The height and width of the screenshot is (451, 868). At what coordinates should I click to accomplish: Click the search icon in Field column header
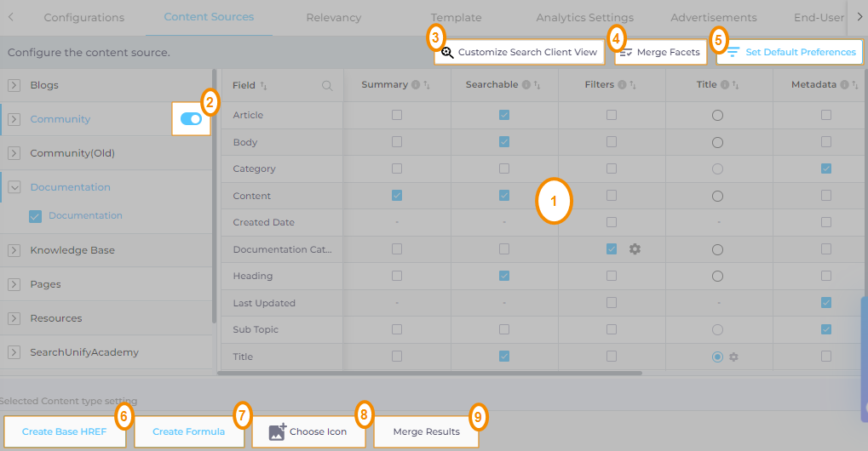pos(327,86)
